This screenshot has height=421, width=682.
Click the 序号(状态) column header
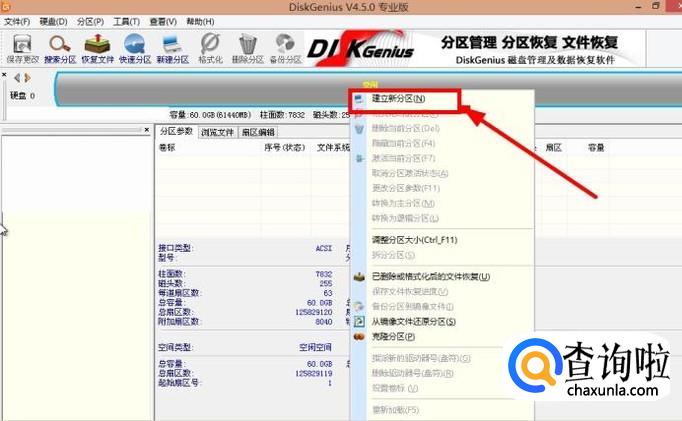(284, 148)
